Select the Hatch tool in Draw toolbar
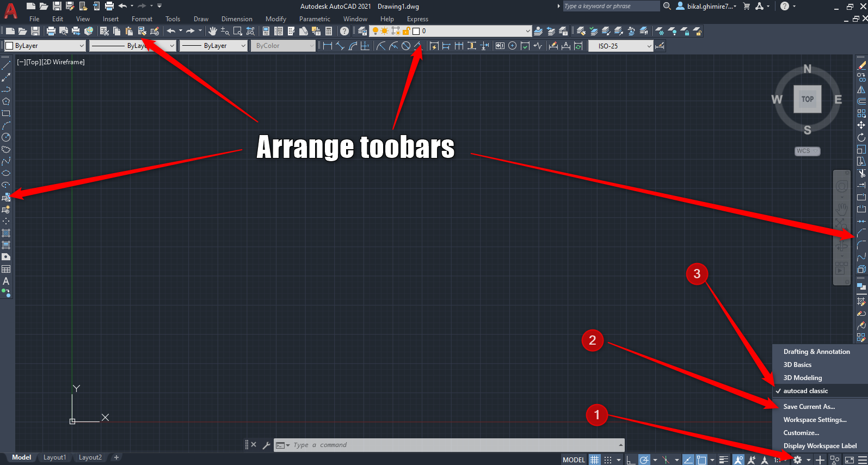The image size is (868, 465). tap(6, 233)
